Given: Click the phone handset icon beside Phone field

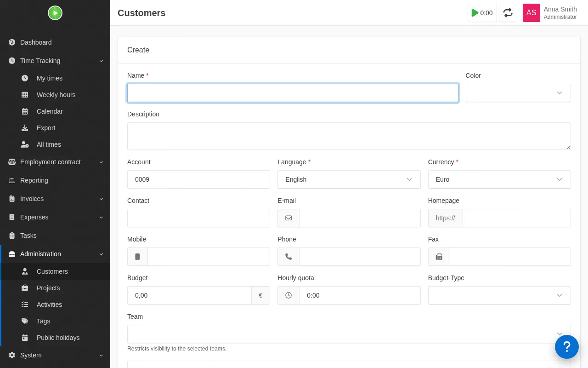Looking at the screenshot, I should 288,257.
